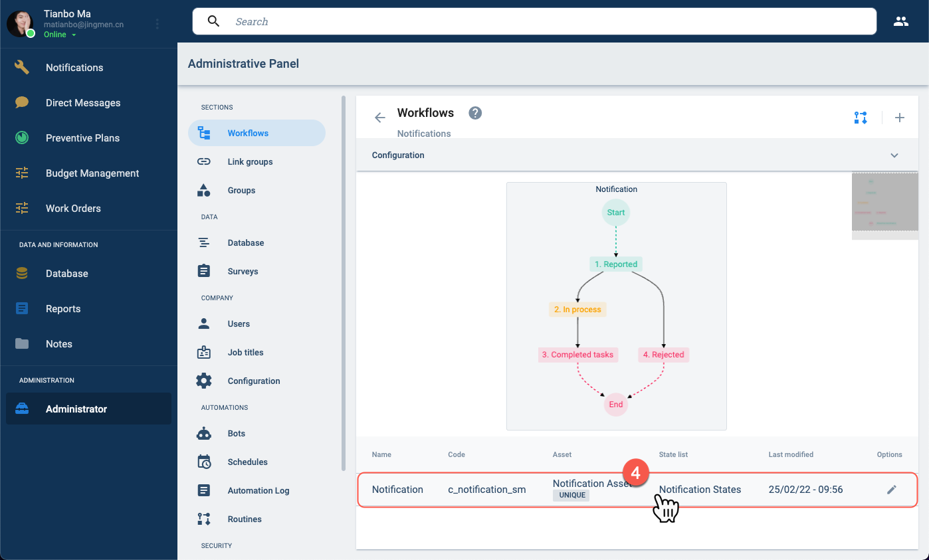Open the user options vertical dots menu

tap(157, 24)
